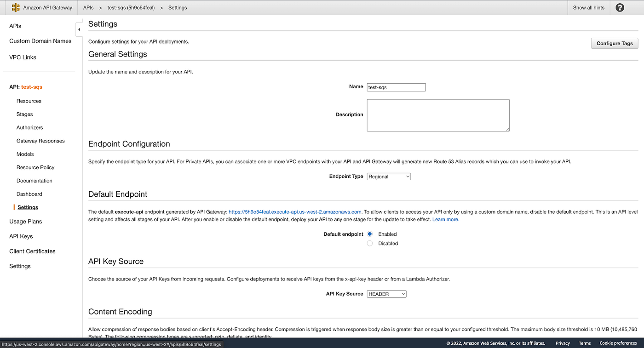
Task: Click the Terms footer link
Action: coord(585,343)
